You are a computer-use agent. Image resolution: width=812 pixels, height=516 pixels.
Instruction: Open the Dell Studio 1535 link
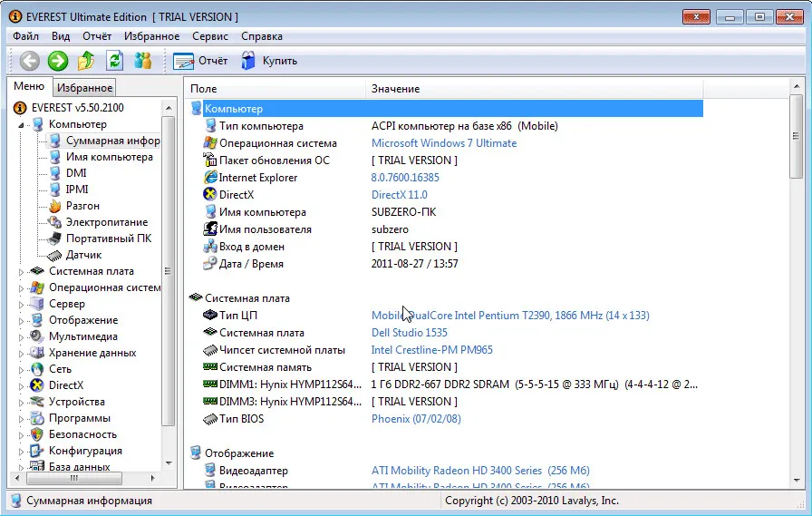[409, 333]
